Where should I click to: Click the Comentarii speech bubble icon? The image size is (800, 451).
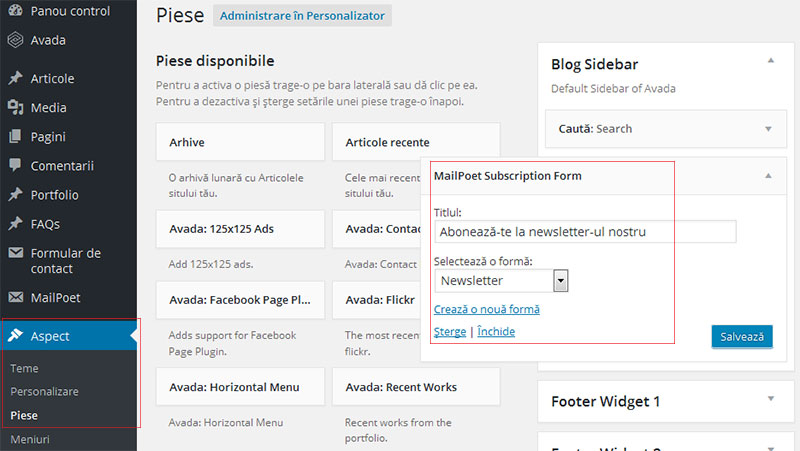click(x=15, y=166)
